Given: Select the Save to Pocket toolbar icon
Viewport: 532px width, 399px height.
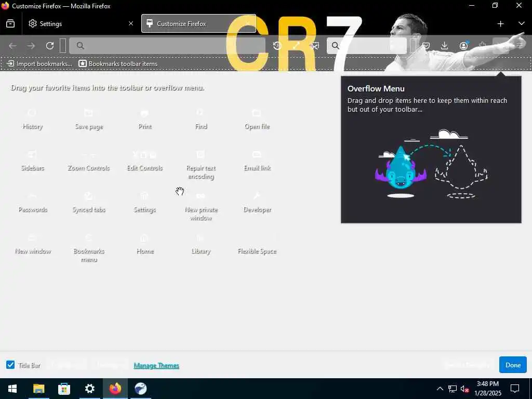Looking at the screenshot, I should pyautogui.click(x=426, y=46).
